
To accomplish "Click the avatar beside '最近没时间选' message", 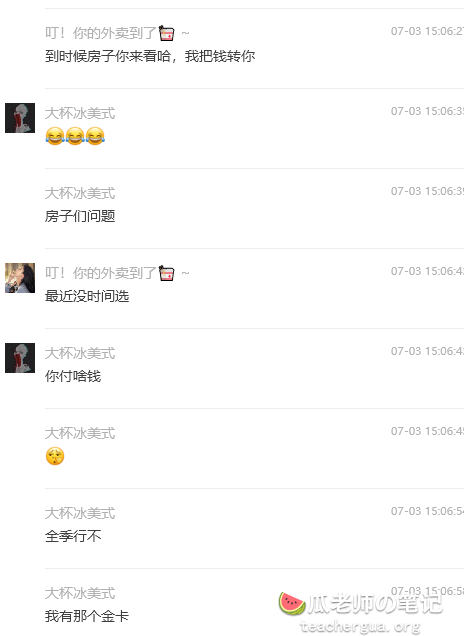I will coord(20,278).
